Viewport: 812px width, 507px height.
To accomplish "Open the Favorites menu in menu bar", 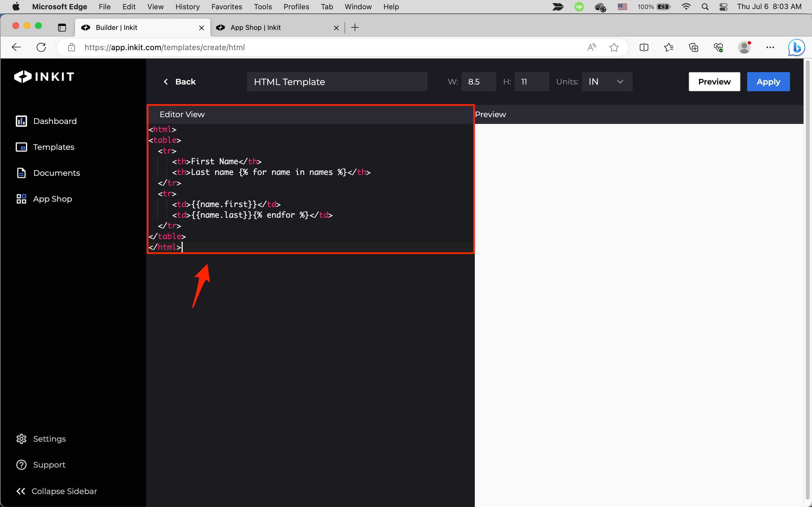I will point(226,7).
